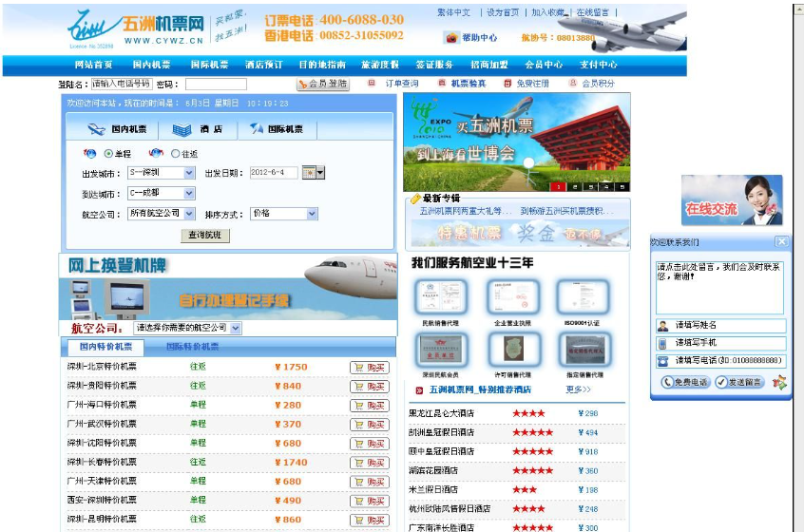Open the 航空公司 所有航空公司 dropdown

pos(161,213)
